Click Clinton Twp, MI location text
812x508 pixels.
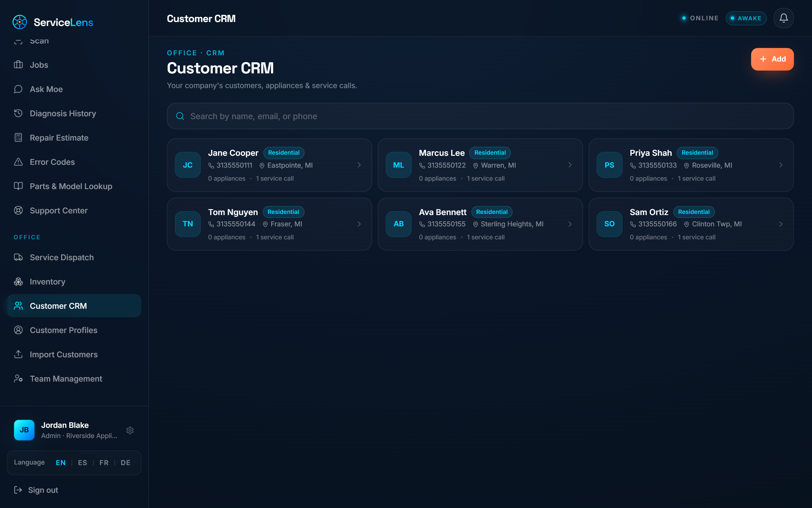click(x=717, y=224)
